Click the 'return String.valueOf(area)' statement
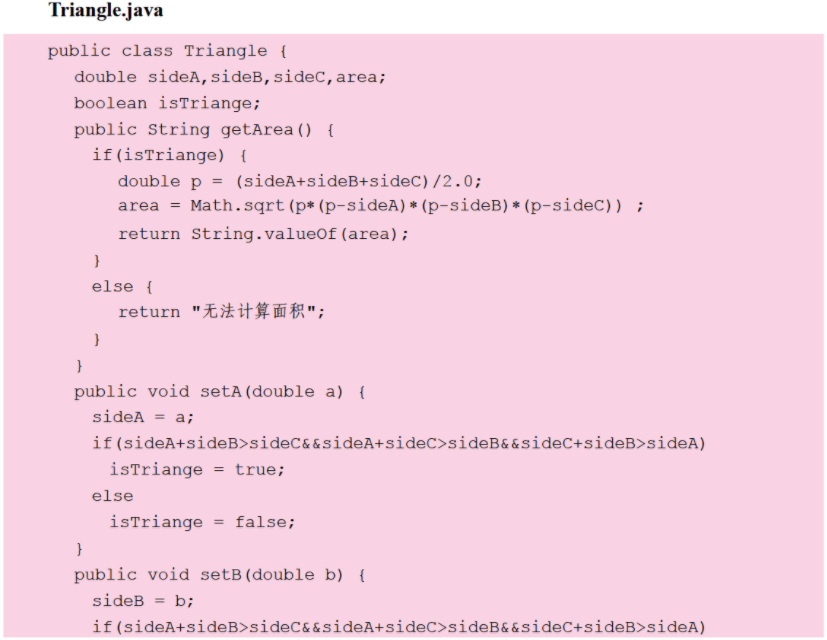The image size is (827, 640). tap(263, 233)
